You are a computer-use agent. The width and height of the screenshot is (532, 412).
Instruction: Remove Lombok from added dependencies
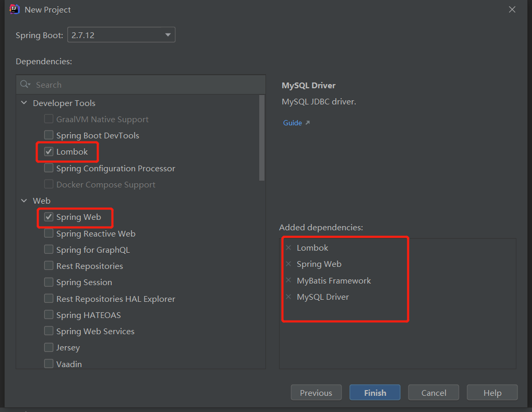288,248
